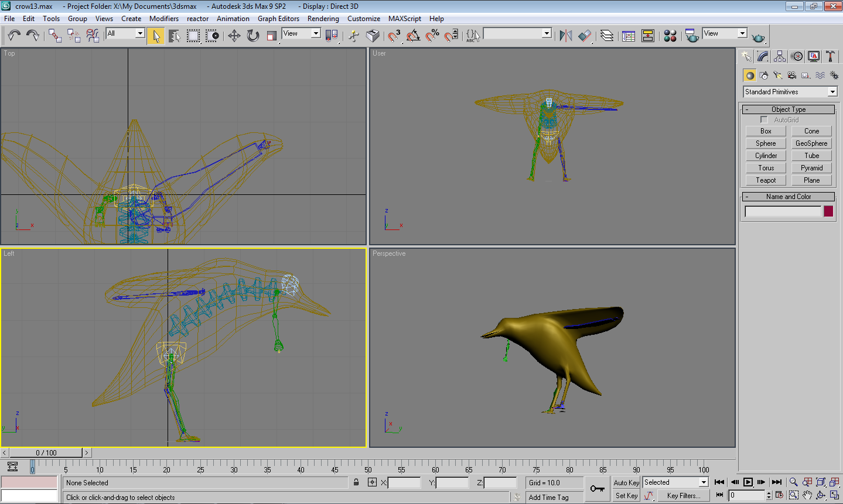Activate the Select and Rotate tool

coord(252,36)
